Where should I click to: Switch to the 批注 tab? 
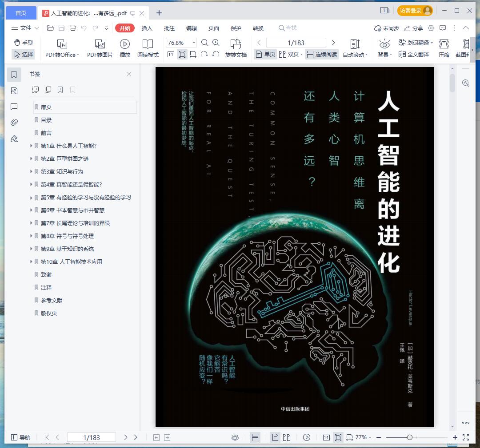(169, 28)
